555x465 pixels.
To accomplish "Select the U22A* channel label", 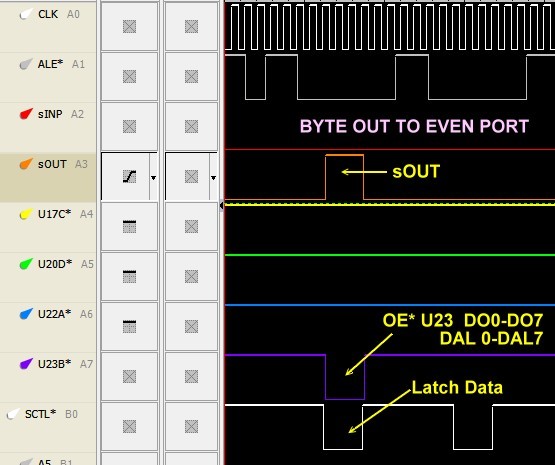I will tap(54, 314).
